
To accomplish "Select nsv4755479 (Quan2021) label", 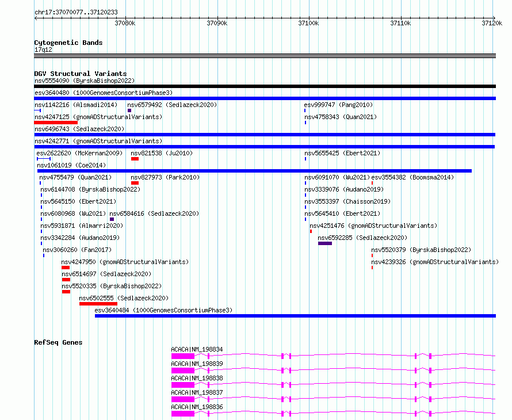I will [75, 177].
